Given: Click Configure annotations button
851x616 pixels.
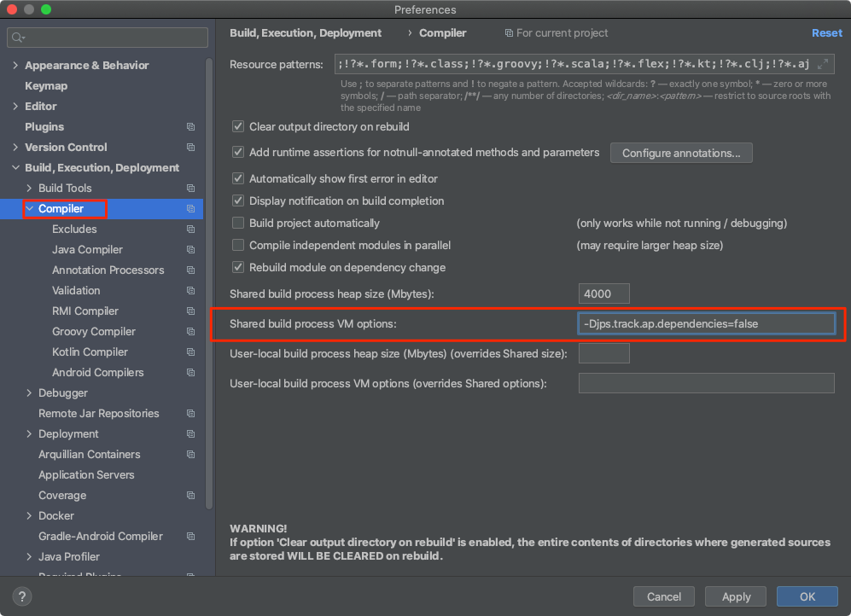Looking at the screenshot, I should pos(681,153).
